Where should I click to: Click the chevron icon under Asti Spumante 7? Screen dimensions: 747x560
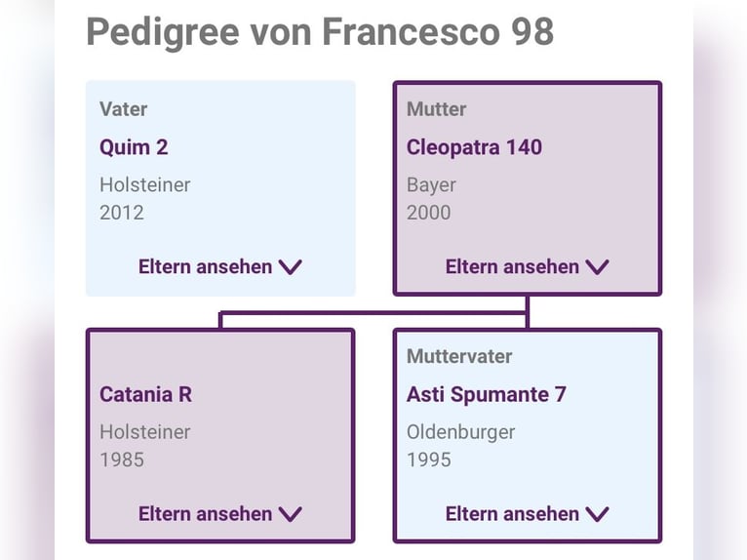pos(597,514)
